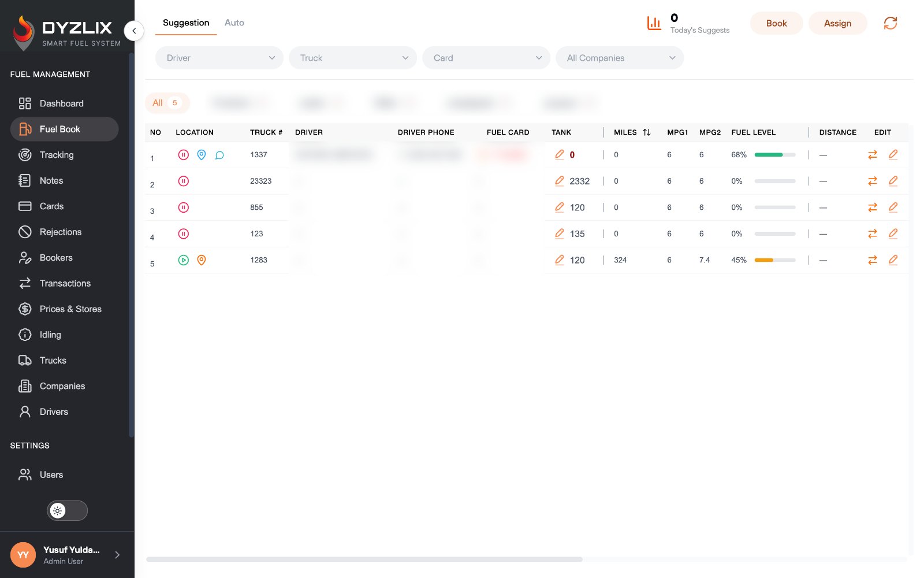Open the All Companies dropdown
Screen dimensions: 924x578
[x=620, y=58]
